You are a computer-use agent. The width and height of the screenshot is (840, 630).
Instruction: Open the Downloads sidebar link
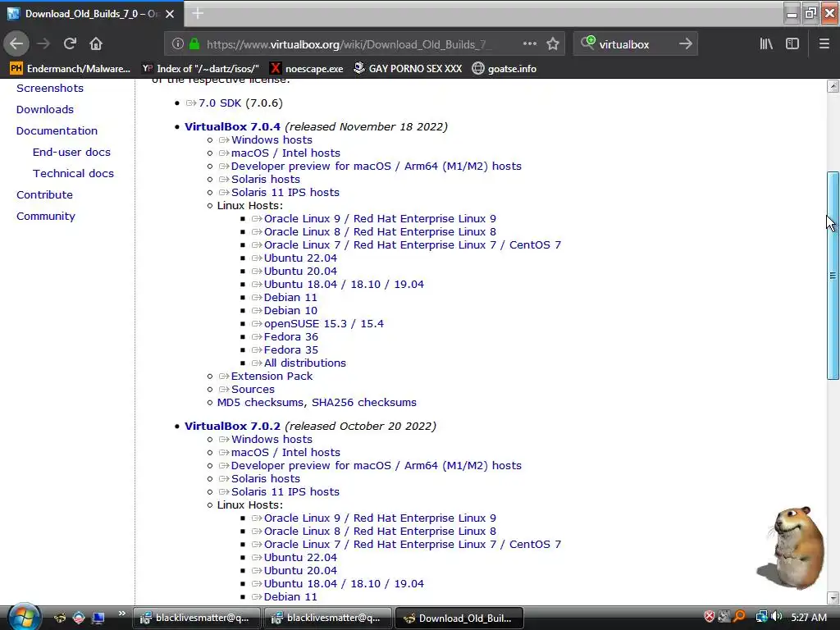click(45, 109)
